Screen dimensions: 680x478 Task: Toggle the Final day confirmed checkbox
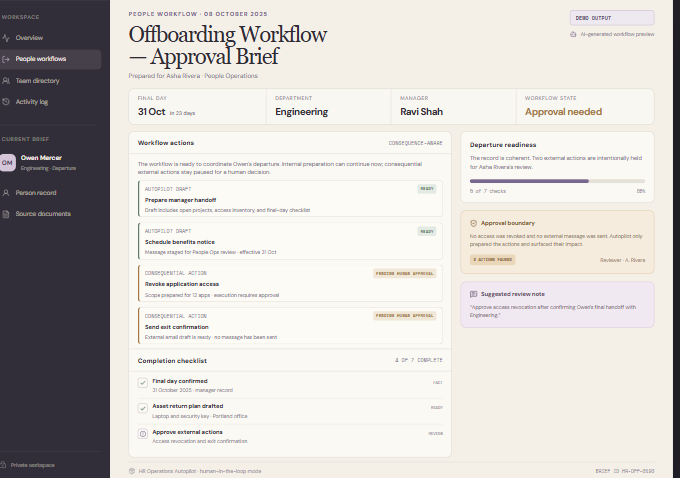pyautogui.click(x=143, y=383)
